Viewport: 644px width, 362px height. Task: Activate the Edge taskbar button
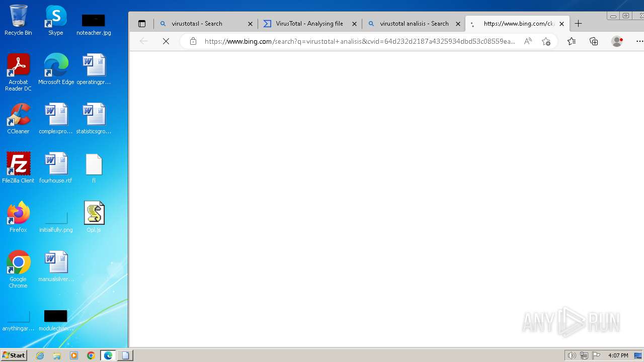pos(108,355)
